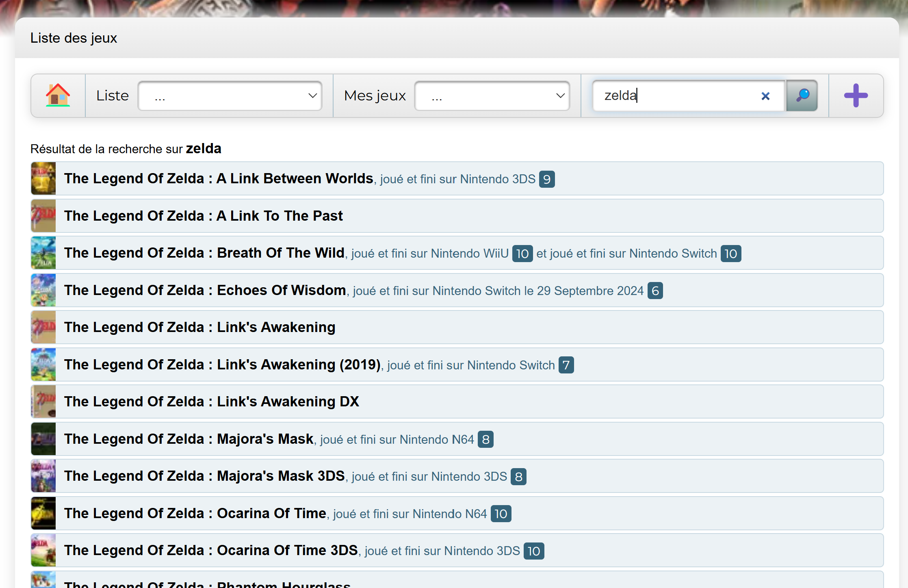Open The Legend Of Zelda : Ocarina Of Time title
Viewport: 908px width, 588px height.
(195, 513)
